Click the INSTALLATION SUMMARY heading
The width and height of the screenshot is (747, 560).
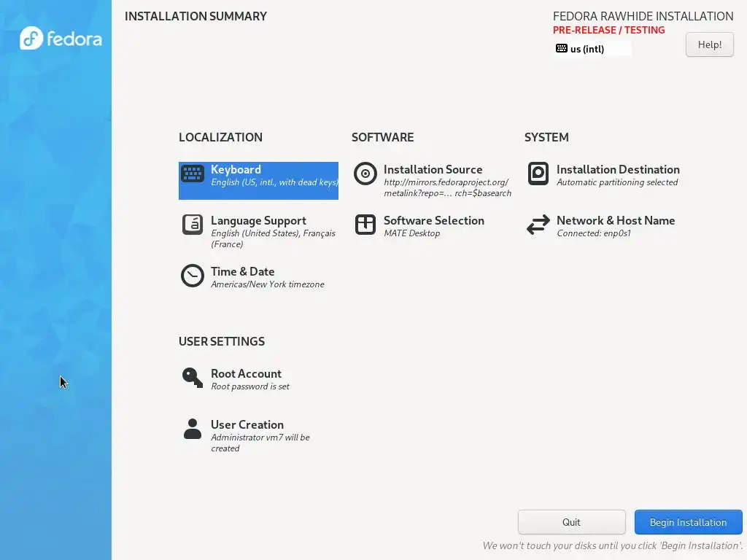(196, 16)
